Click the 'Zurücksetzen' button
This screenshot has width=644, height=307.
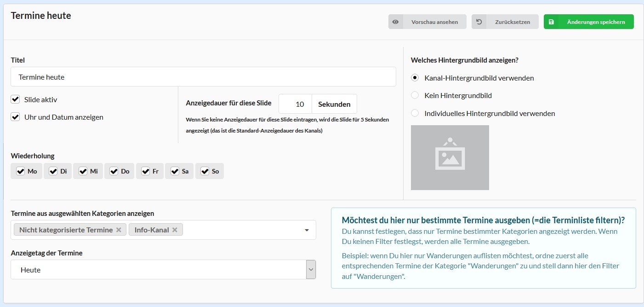pyautogui.click(x=505, y=22)
